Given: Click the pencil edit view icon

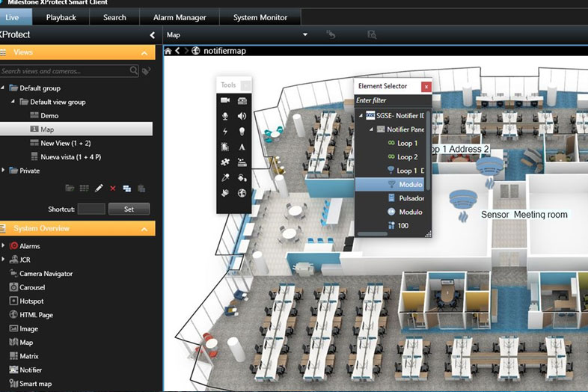Looking at the screenshot, I should (x=99, y=188).
